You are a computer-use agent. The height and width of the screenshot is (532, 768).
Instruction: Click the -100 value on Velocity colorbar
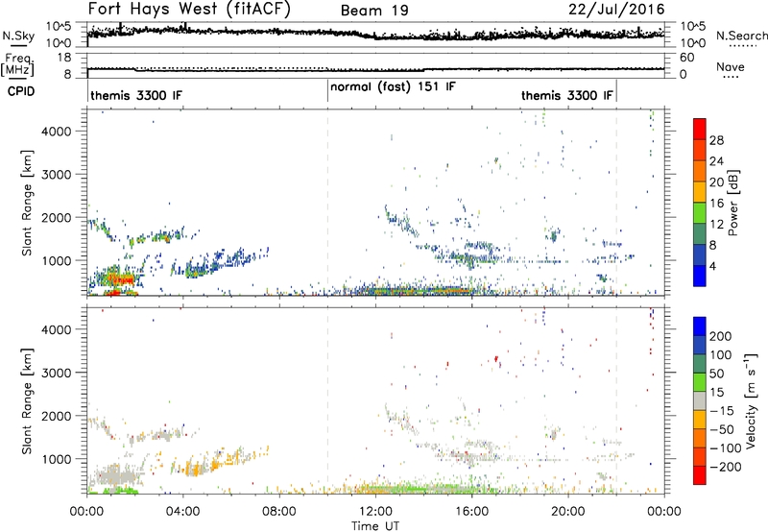(726, 447)
